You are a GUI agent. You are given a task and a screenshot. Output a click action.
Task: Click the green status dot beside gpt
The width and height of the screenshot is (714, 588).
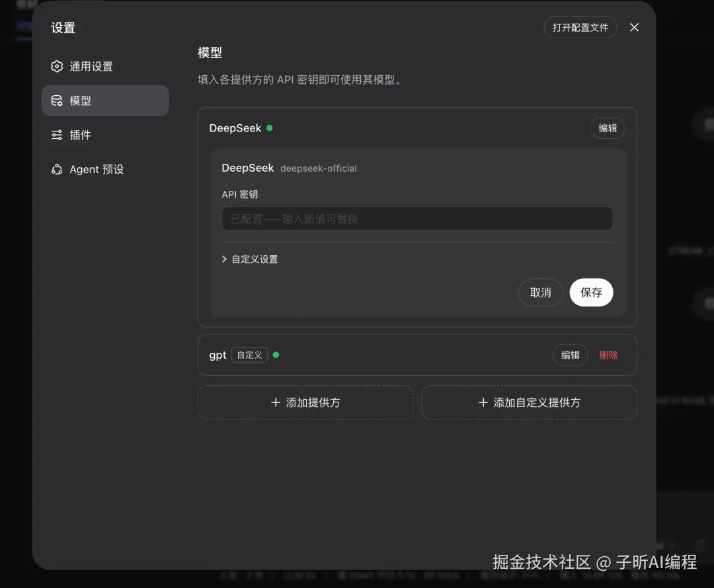[276, 355]
